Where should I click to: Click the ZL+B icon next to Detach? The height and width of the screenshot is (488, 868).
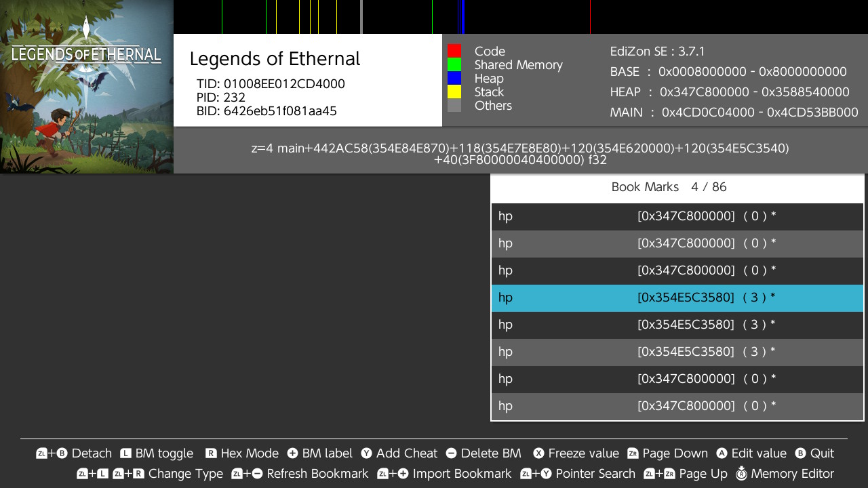point(52,453)
